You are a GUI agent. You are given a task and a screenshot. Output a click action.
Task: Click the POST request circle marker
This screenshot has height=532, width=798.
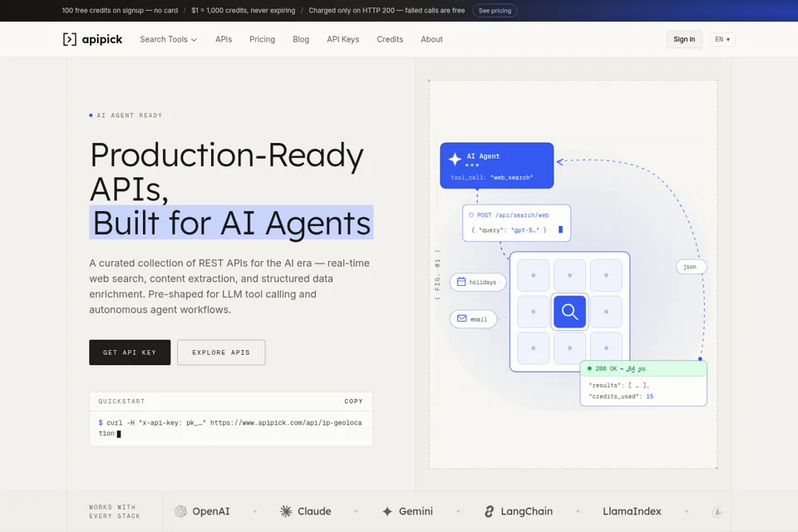click(471, 214)
